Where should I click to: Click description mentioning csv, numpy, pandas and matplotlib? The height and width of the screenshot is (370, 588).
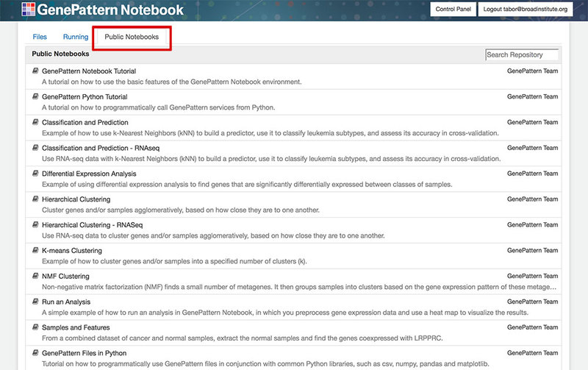pos(265,364)
